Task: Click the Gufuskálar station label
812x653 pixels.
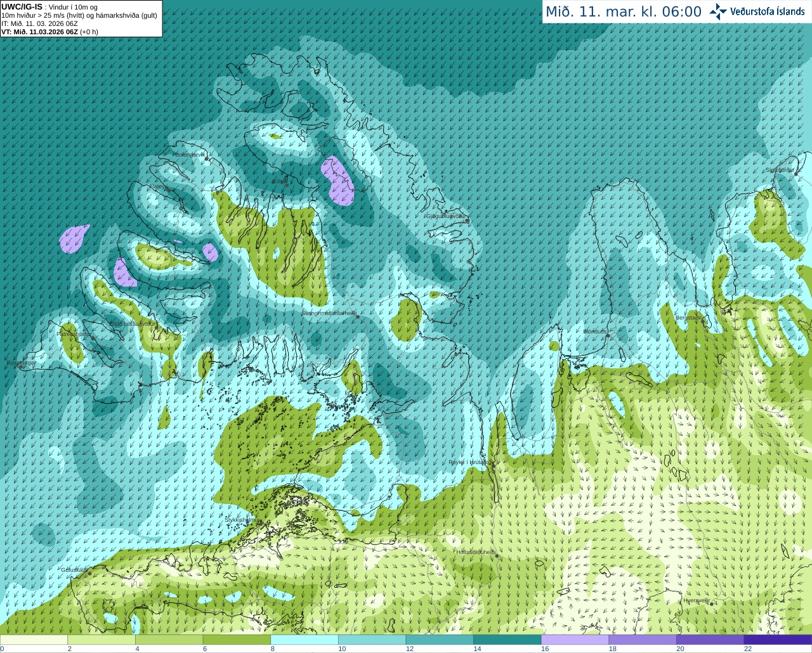Action: coord(74,570)
